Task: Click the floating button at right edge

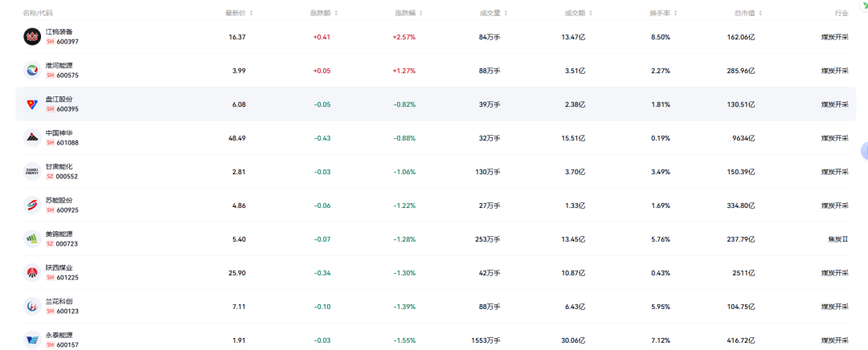Action: [864, 150]
